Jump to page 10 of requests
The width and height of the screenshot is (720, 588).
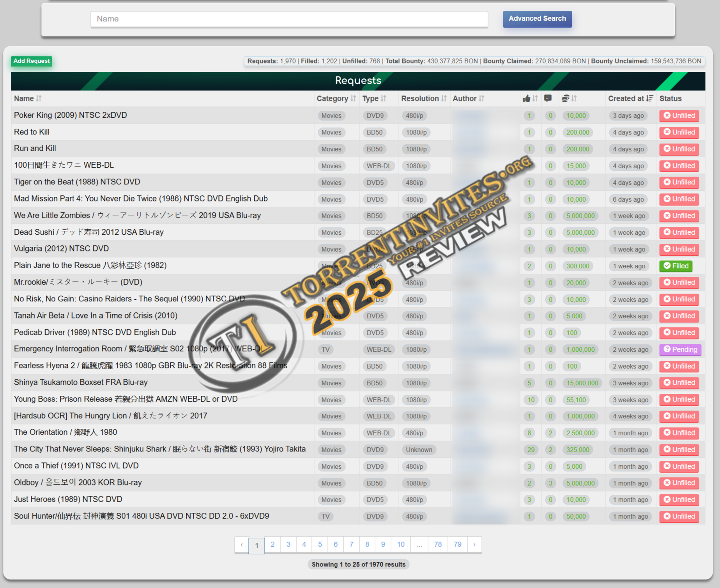401,544
